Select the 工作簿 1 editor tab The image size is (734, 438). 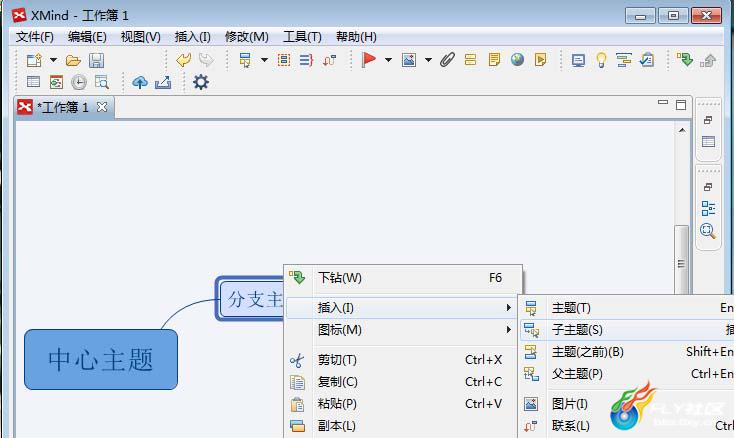click(64, 108)
